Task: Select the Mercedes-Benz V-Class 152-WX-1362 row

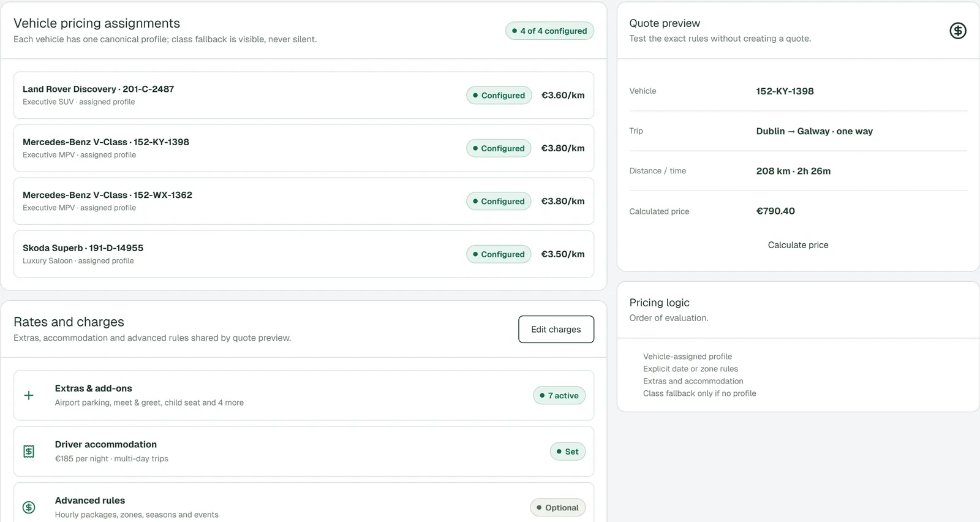Action: [304, 201]
